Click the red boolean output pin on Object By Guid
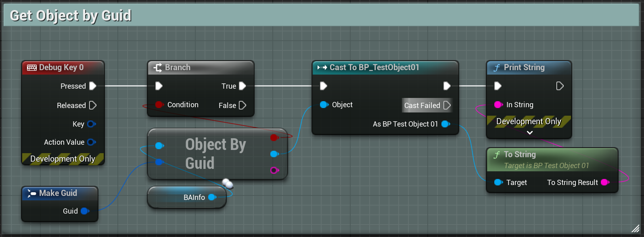This screenshot has width=644, height=237. [274, 137]
